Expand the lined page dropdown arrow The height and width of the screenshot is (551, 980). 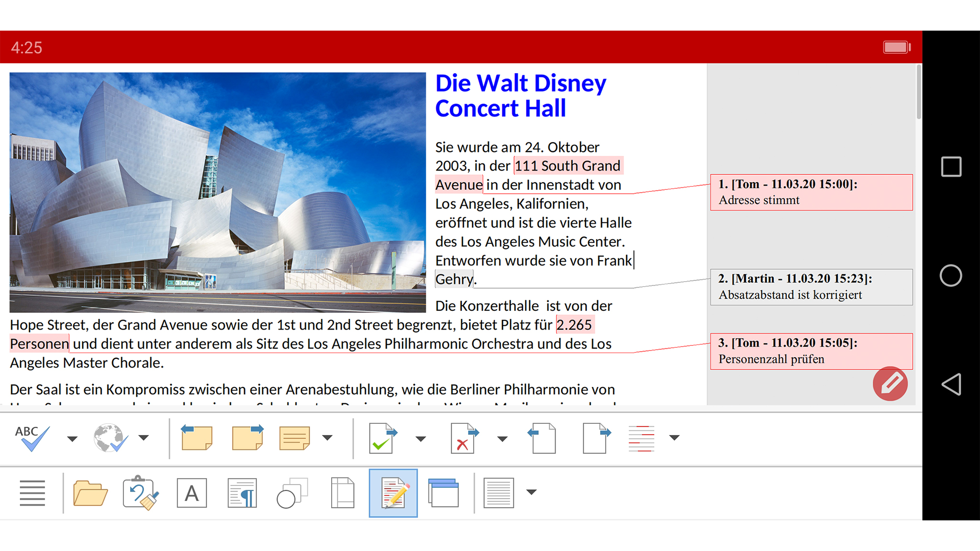tap(531, 492)
